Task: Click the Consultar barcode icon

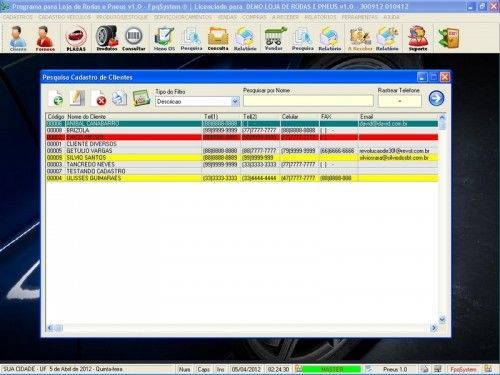Action: click(134, 38)
